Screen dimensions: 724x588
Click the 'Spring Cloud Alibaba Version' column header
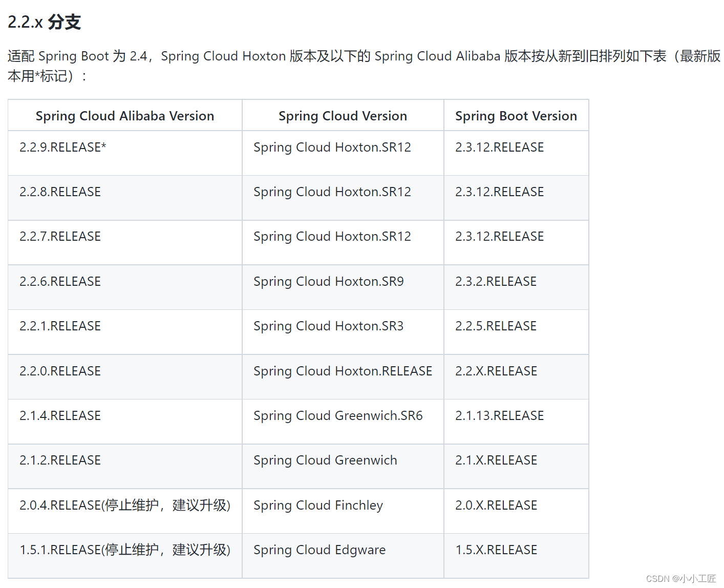125,116
